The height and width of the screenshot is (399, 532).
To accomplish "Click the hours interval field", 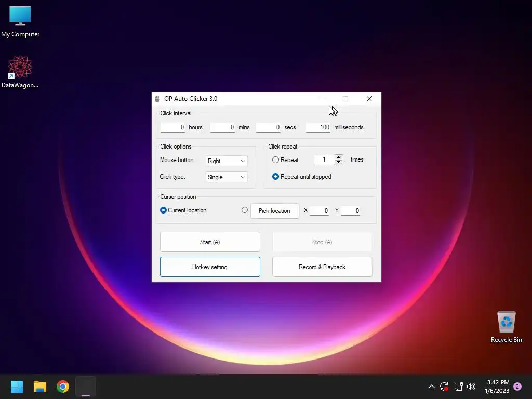I will tap(172, 127).
